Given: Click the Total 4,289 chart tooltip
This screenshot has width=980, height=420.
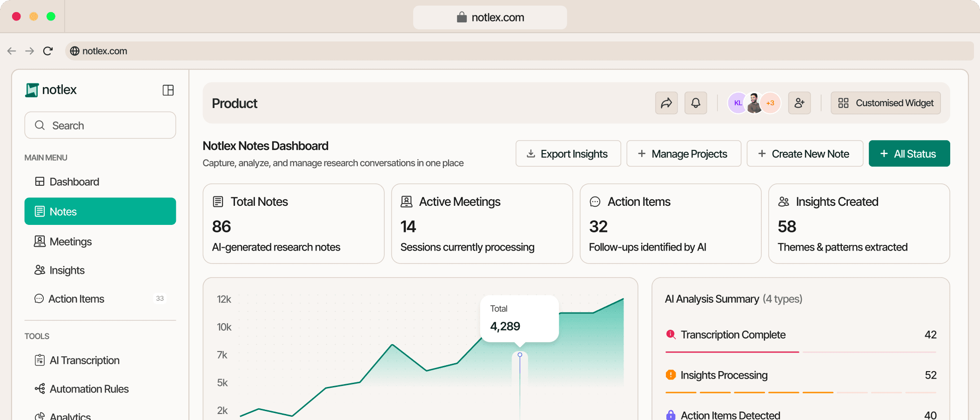Looking at the screenshot, I should coord(519,318).
